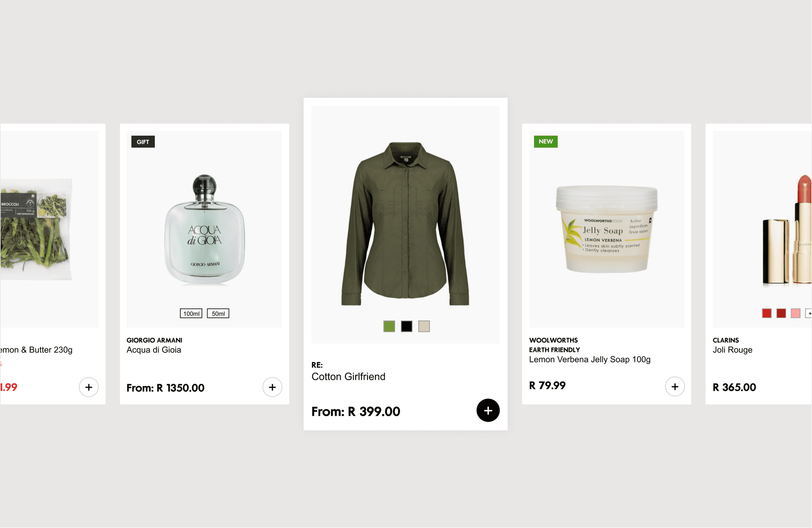Show more Joli Rouge colour options
Image resolution: width=812 pixels, height=528 pixels.
809,313
